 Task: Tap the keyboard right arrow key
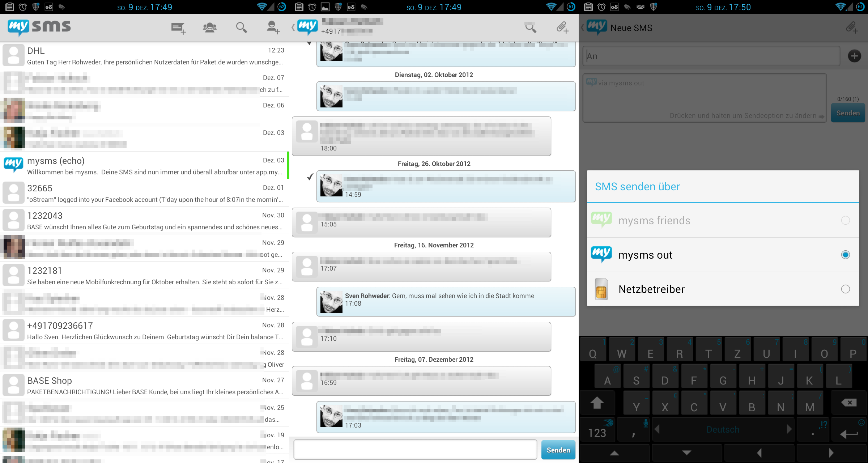pyautogui.click(x=831, y=453)
